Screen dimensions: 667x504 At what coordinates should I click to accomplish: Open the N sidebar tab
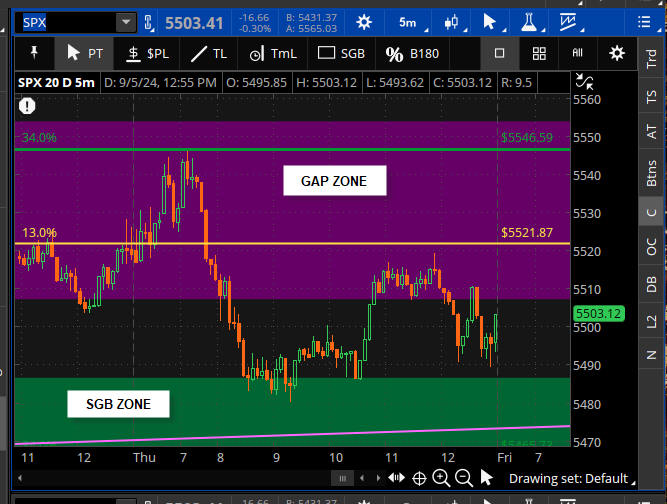(651, 355)
